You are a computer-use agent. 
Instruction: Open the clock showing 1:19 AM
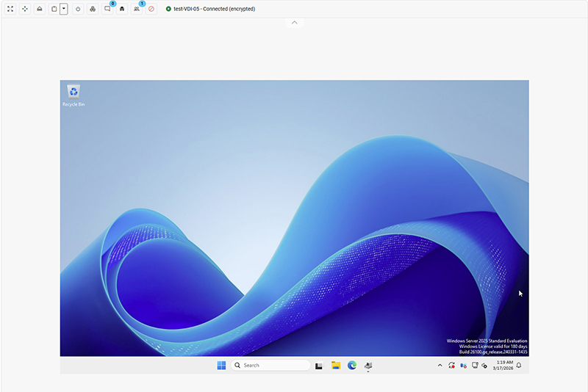(x=503, y=366)
